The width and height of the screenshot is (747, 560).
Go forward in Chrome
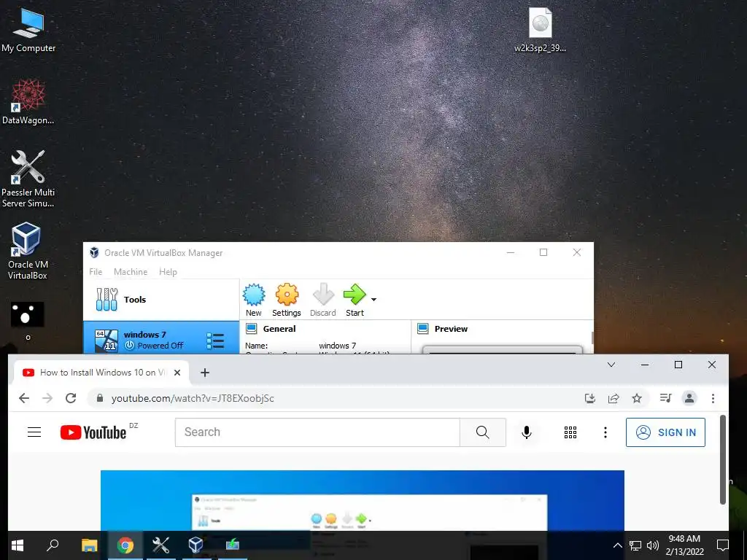click(47, 398)
